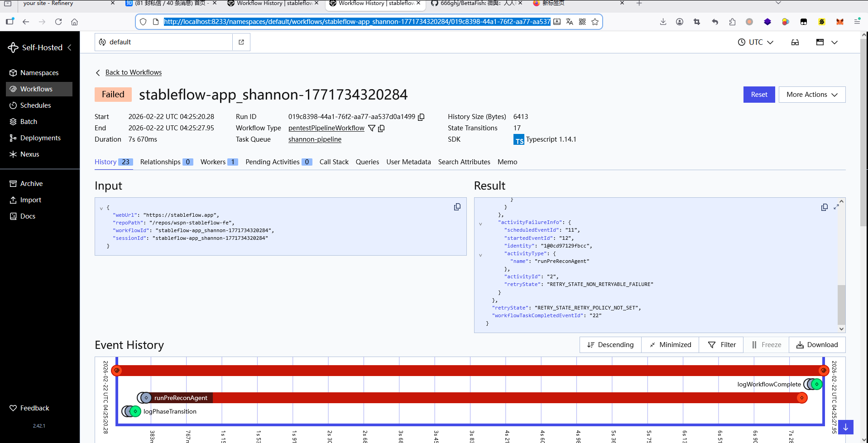Click the Result panel vertical scrollbar
Screen dimensions: 868x443
pos(841,304)
